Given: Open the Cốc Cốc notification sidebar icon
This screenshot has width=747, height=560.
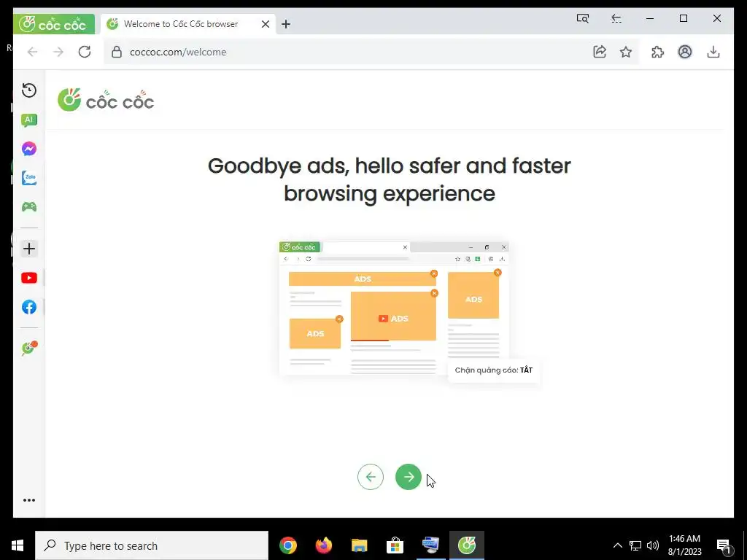Looking at the screenshot, I should pos(29,349).
